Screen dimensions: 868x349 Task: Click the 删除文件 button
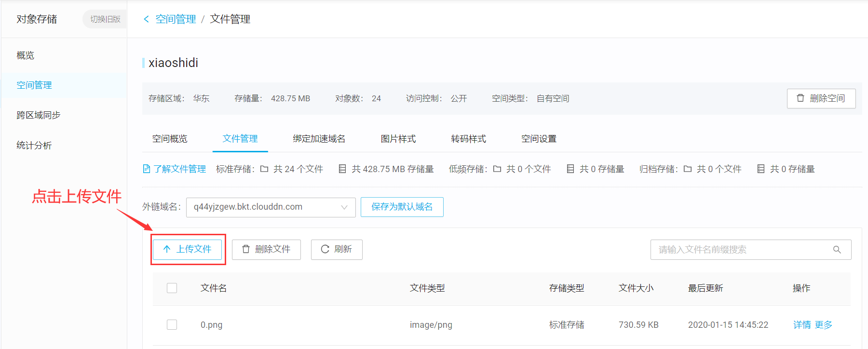(266, 249)
